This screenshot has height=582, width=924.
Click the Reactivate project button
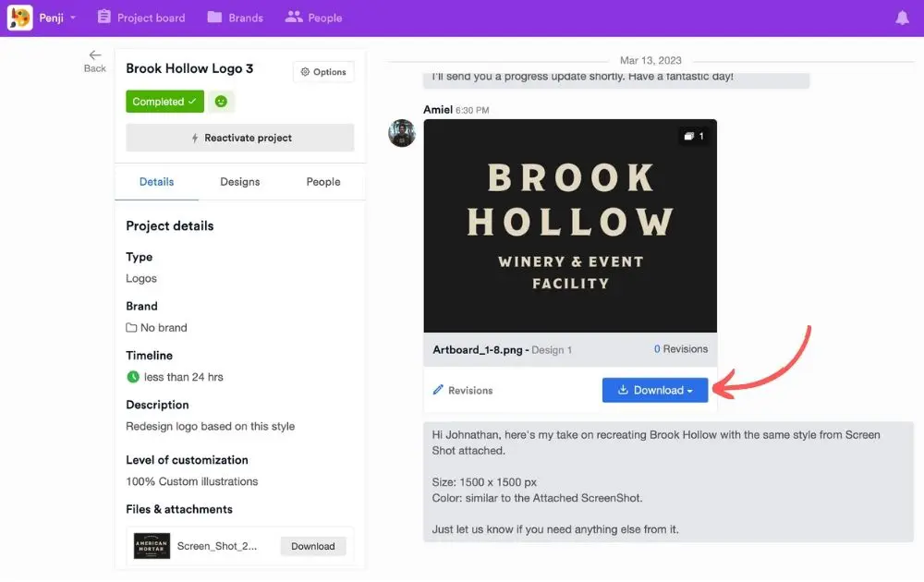pyautogui.click(x=240, y=138)
